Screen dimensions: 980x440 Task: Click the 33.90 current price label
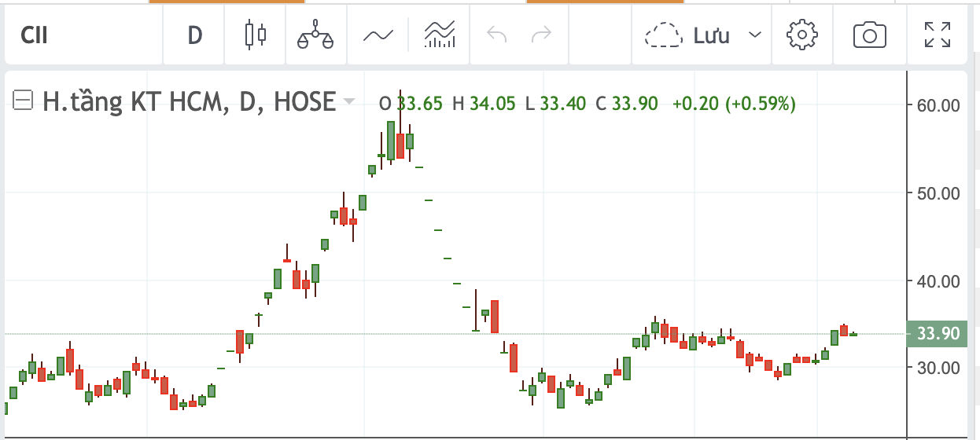(938, 334)
